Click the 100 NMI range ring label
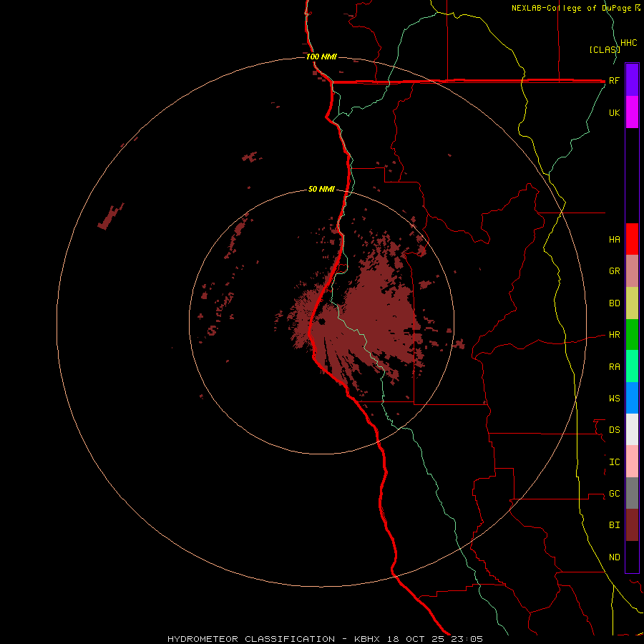Screen dimensions: 644x644 pyautogui.click(x=321, y=57)
